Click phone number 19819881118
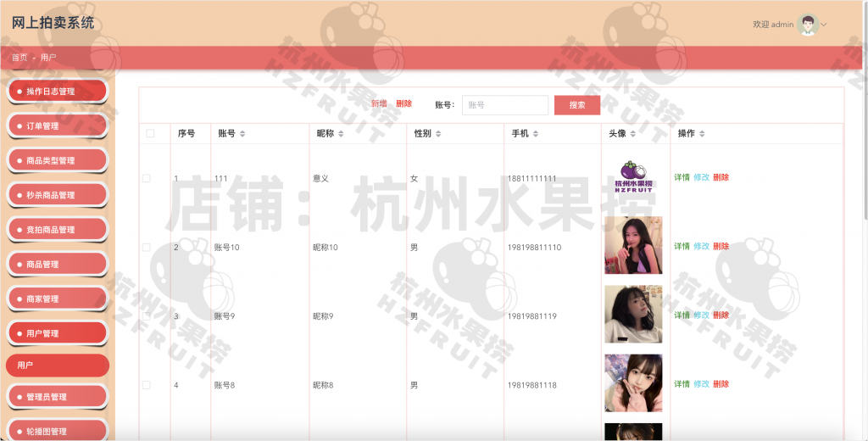 532,385
